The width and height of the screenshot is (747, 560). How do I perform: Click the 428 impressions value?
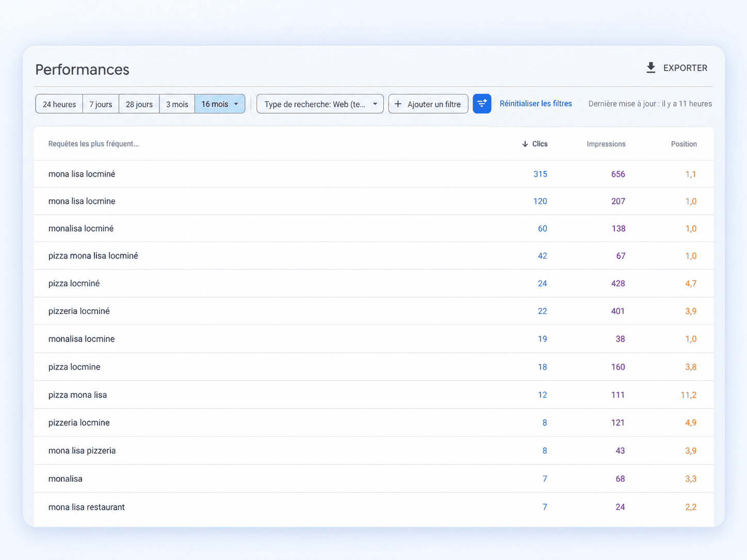coord(618,284)
